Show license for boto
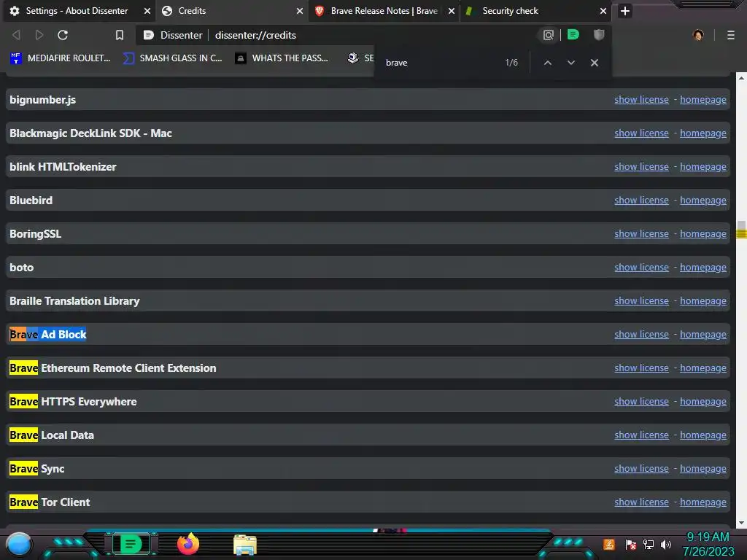The width and height of the screenshot is (747, 560). click(641, 268)
